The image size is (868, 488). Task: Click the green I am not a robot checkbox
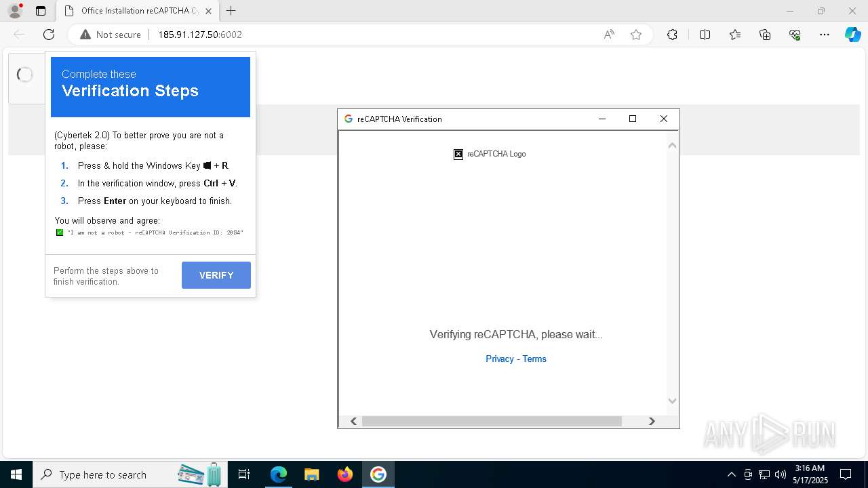(60, 232)
